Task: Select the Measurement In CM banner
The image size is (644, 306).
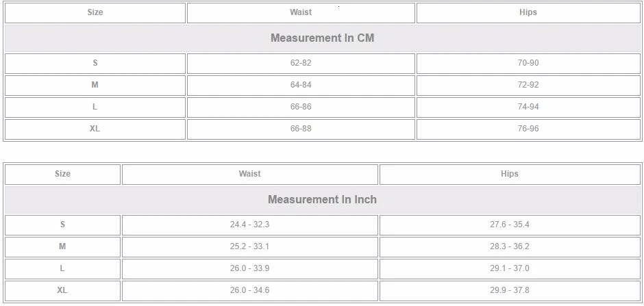Action: tap(323, 38)
